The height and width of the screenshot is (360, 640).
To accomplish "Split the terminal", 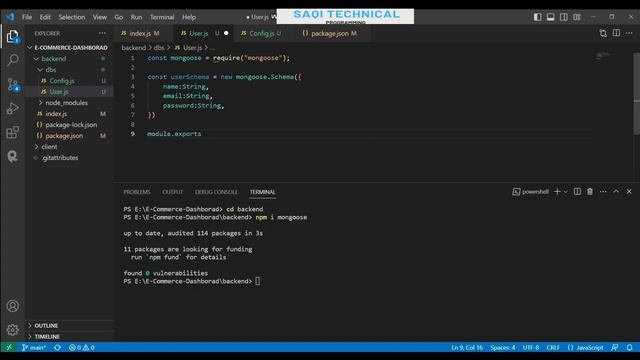I will pos(577,191).
